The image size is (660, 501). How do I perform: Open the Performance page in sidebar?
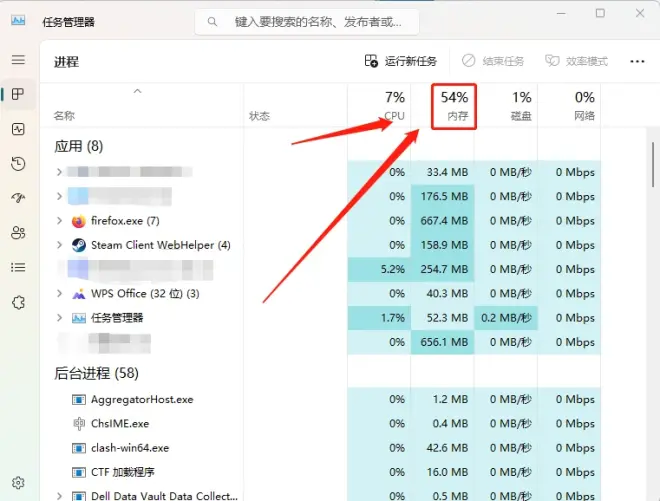[x=18, y=129]
